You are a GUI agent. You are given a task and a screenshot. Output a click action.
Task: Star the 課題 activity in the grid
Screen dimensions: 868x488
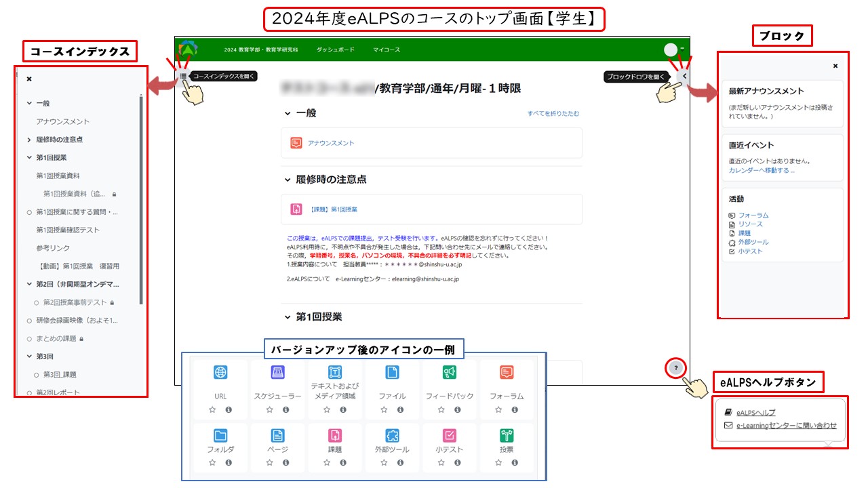327,462
